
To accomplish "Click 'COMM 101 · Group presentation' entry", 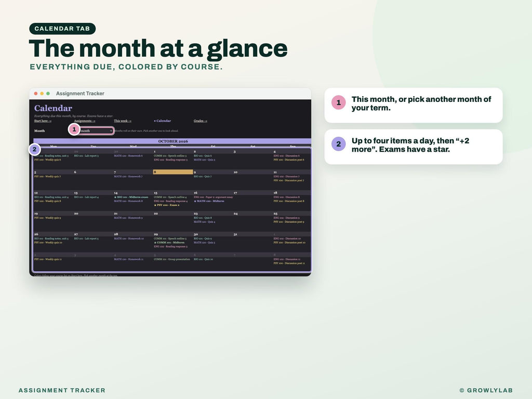I will (172, 259).
